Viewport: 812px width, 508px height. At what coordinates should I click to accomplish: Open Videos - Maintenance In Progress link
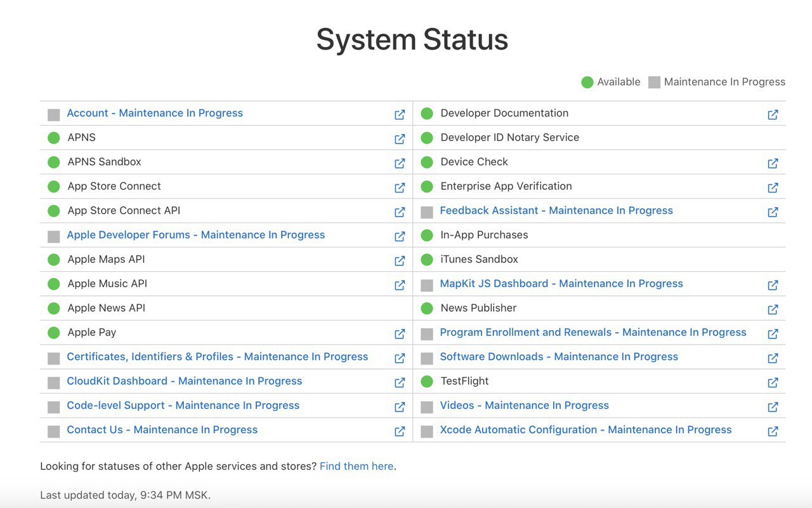[524, 405]
